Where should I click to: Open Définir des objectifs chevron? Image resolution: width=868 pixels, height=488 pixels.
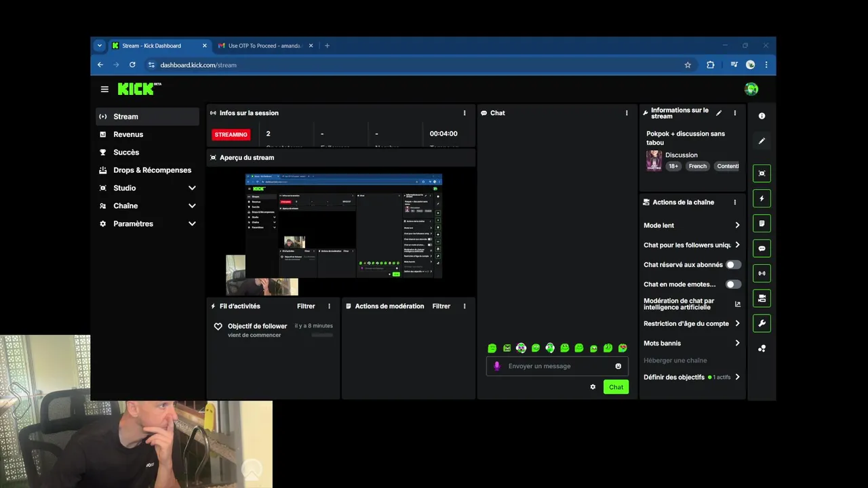point(737,378)
